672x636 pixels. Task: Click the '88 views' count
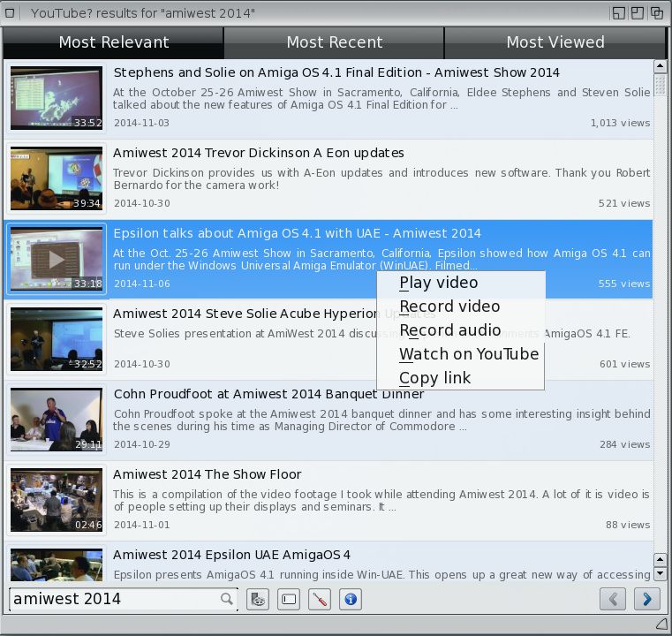[628, 525]
